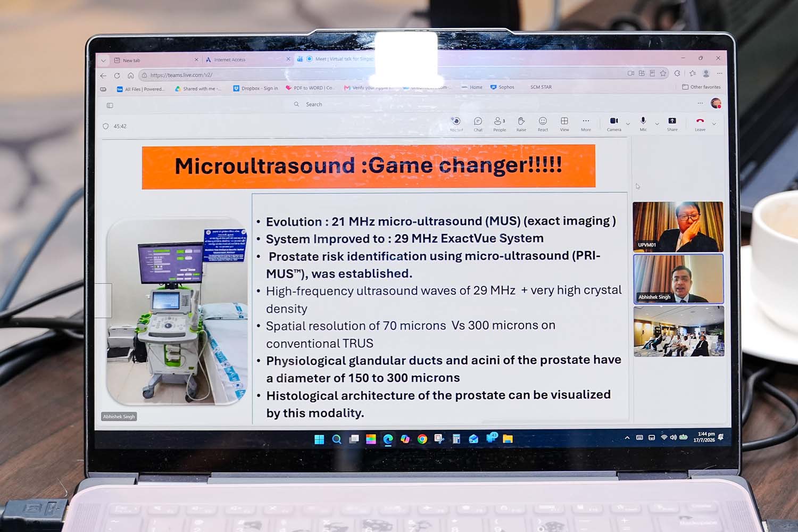Change the meeting View layout
This screenshot has width=798, height=532.
click(564, 124)
